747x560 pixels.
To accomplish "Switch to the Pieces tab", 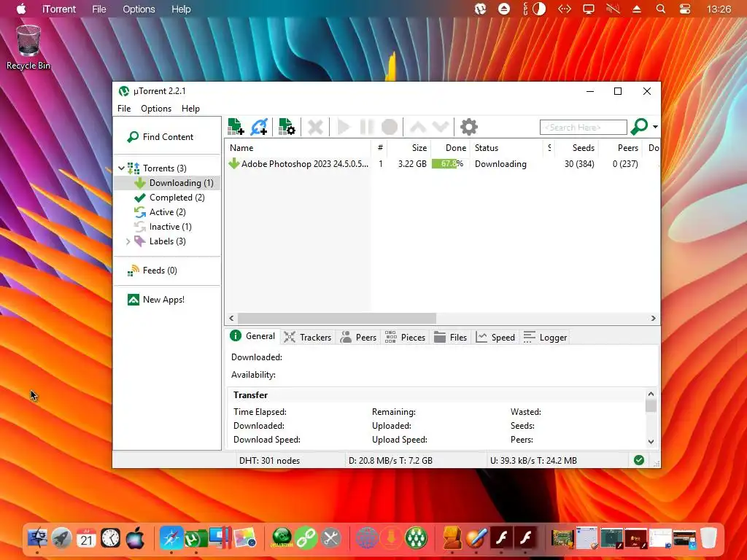I will (405, 337).
